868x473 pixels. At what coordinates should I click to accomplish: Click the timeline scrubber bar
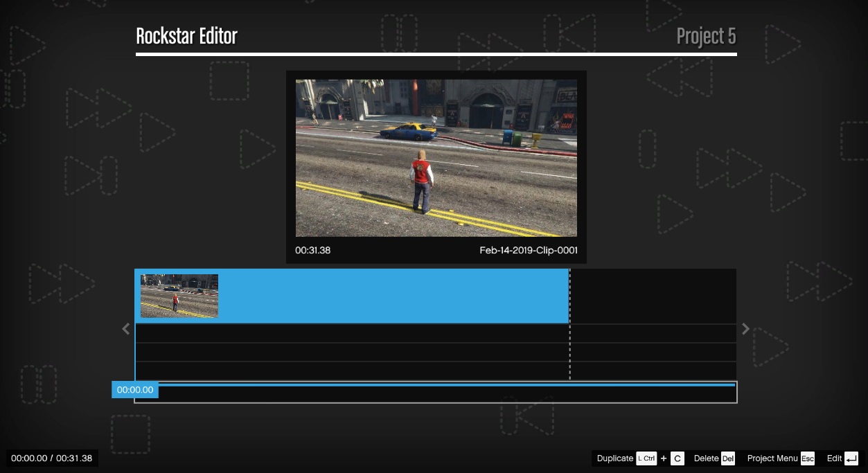(x=436, y=392)
